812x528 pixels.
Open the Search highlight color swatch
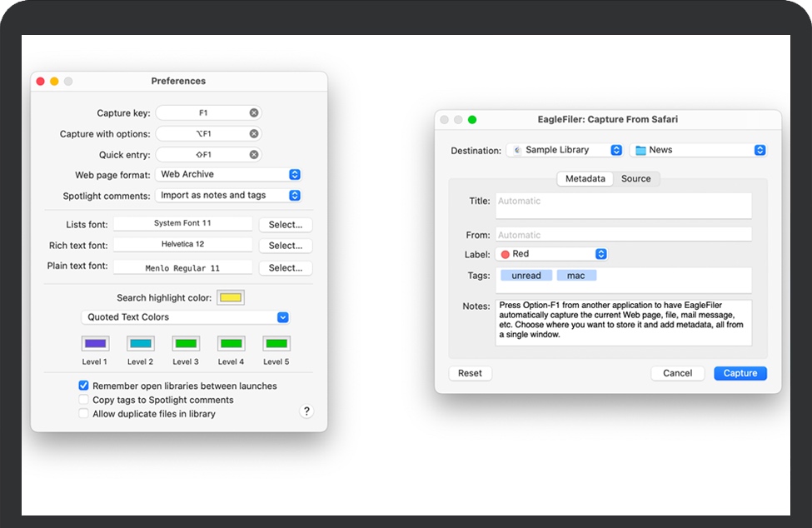pos(231,298)
